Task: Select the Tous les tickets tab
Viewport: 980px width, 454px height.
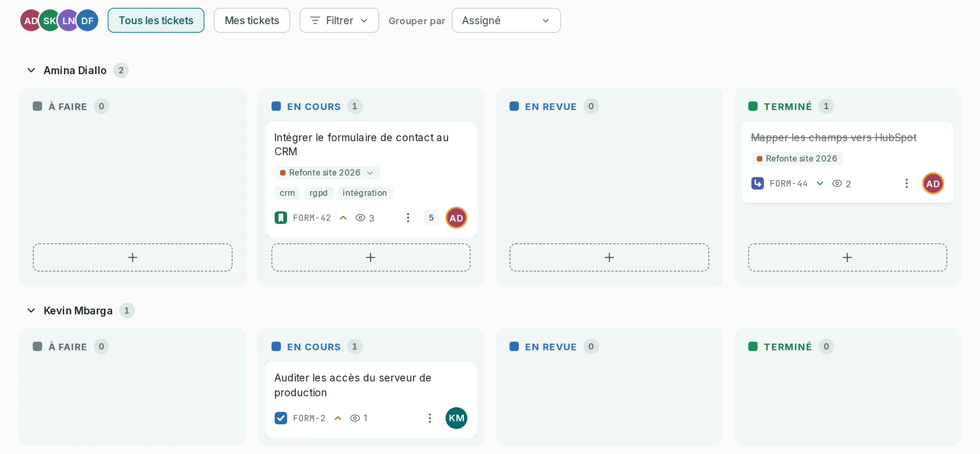Action: [156, 20]
